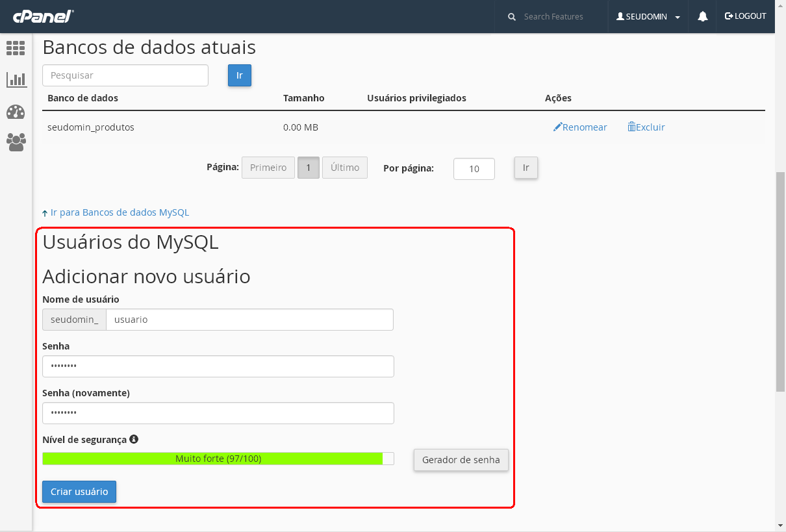Click the cPanel logo
Screen dimensions: 786x532
[43, 16]
